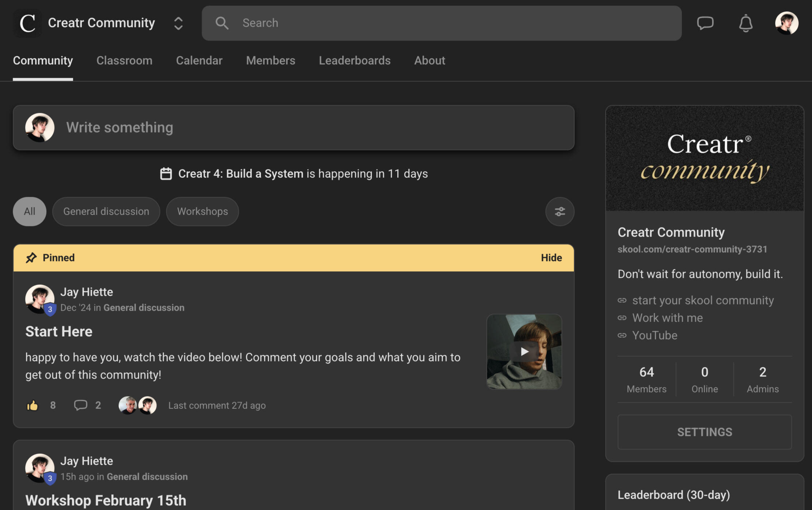The image size is (812, 510).
Task: Toggle the General discussion filter chip
Action: 106,211
